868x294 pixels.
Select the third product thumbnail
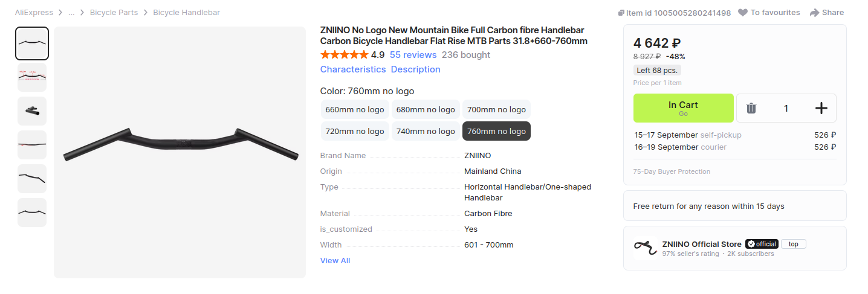coord(32,111)
